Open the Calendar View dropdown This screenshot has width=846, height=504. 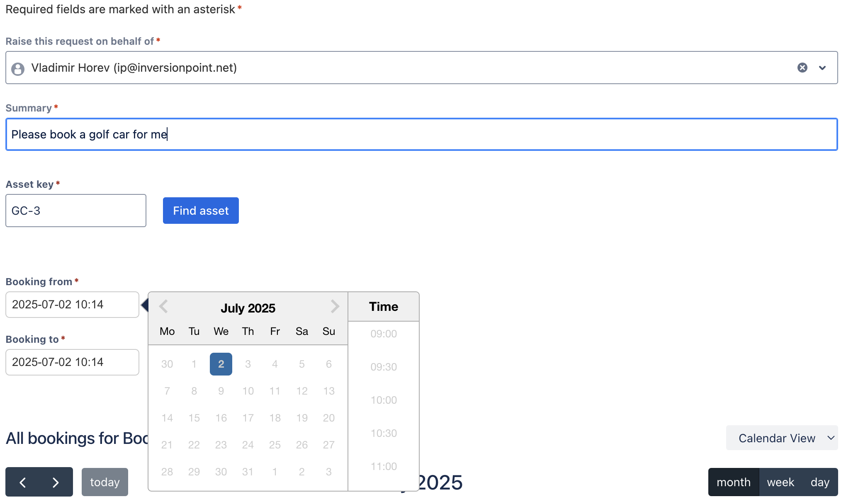point(782,438)
